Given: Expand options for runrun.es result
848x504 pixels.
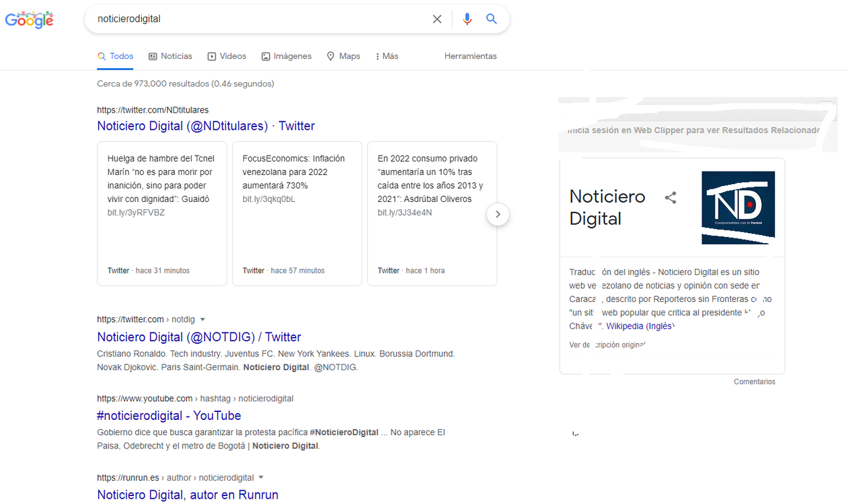Looking at the screenshot, I should 261,478.
